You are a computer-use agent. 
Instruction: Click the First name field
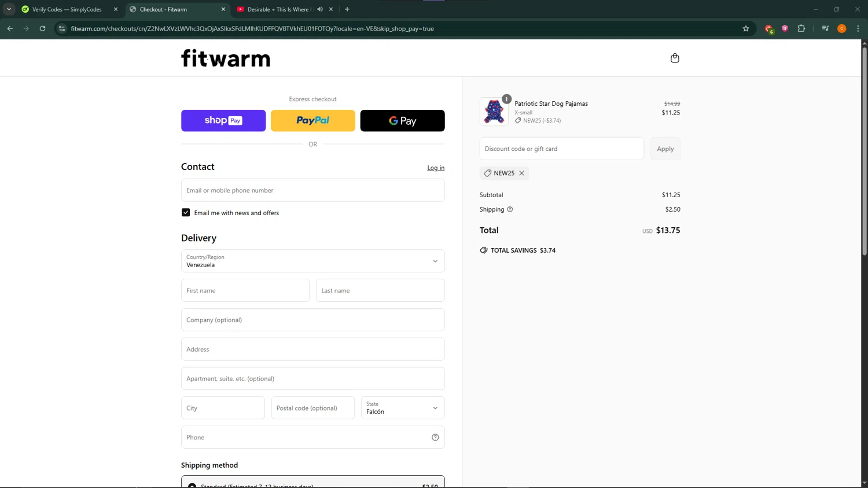tap(245, 290)
